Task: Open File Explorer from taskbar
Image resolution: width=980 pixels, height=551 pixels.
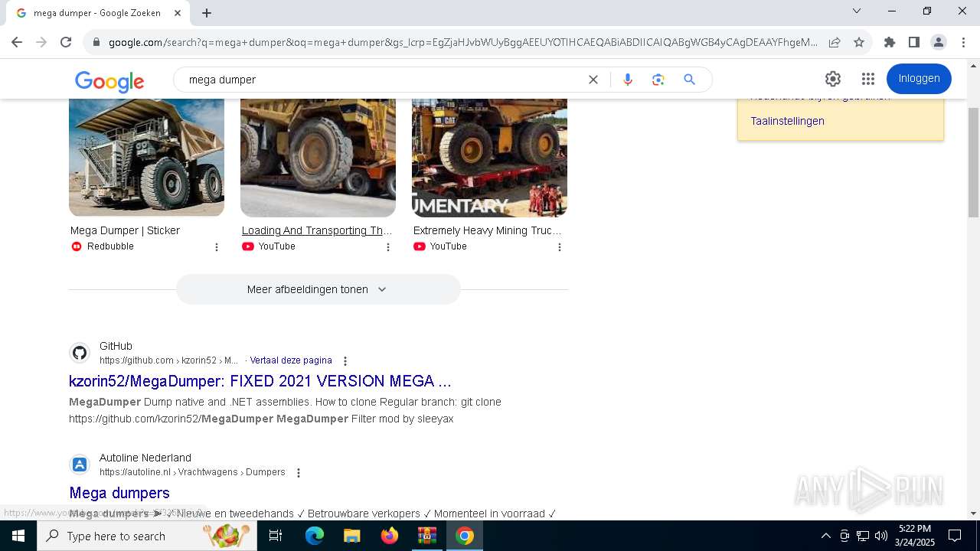Action: pos(351,536)
